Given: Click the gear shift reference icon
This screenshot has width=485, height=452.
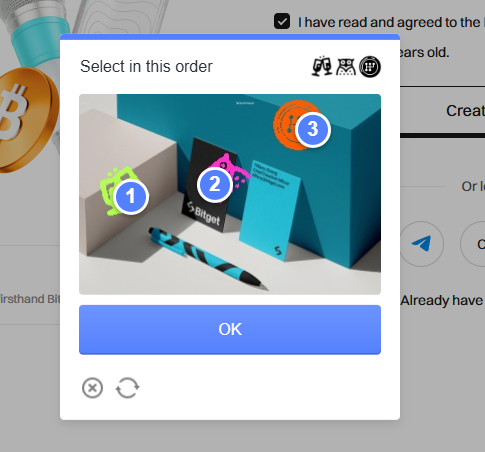Looking at the screenshot, I should point(370,67).
